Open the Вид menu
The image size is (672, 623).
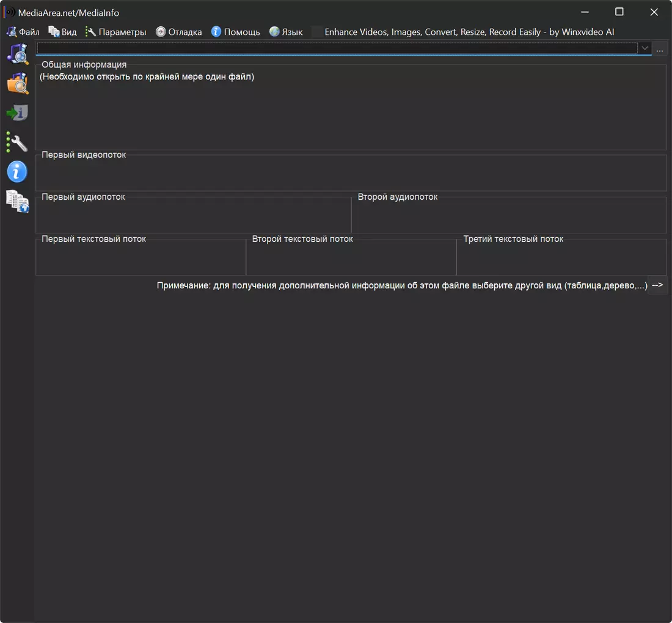pos(62,32)
